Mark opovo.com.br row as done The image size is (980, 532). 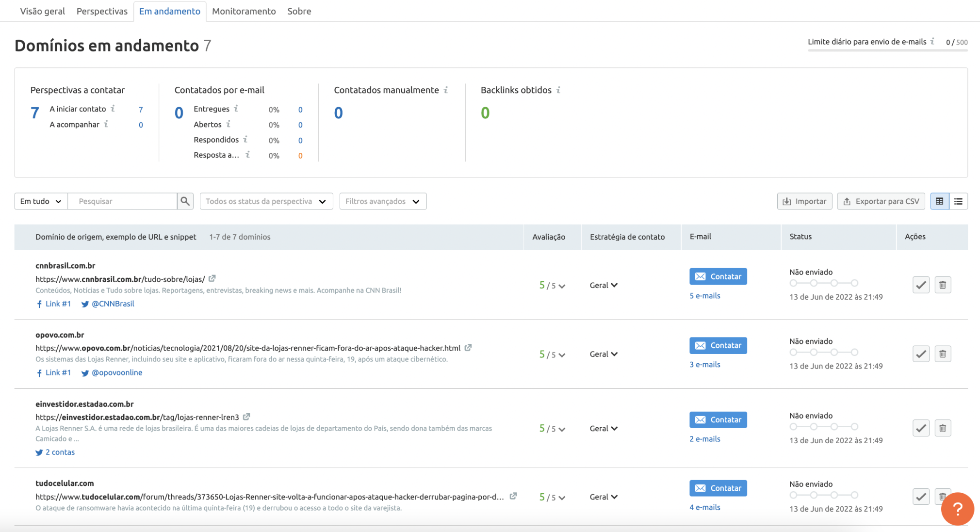(921, 354)
